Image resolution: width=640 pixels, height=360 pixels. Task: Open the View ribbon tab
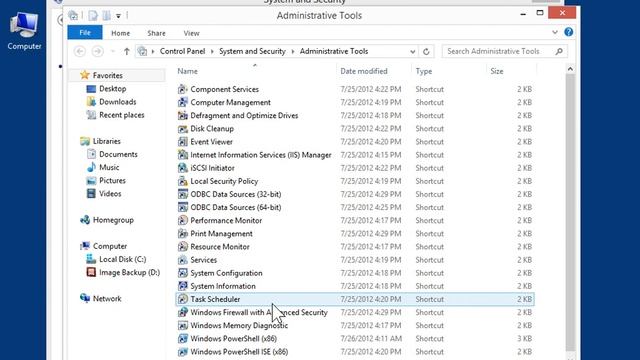point(191,33)
